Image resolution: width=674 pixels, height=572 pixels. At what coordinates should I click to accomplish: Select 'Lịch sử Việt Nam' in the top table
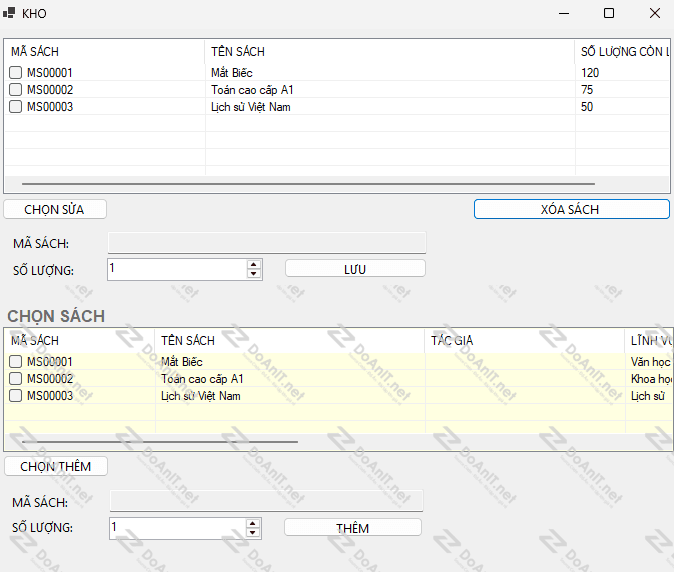point(251,107)
